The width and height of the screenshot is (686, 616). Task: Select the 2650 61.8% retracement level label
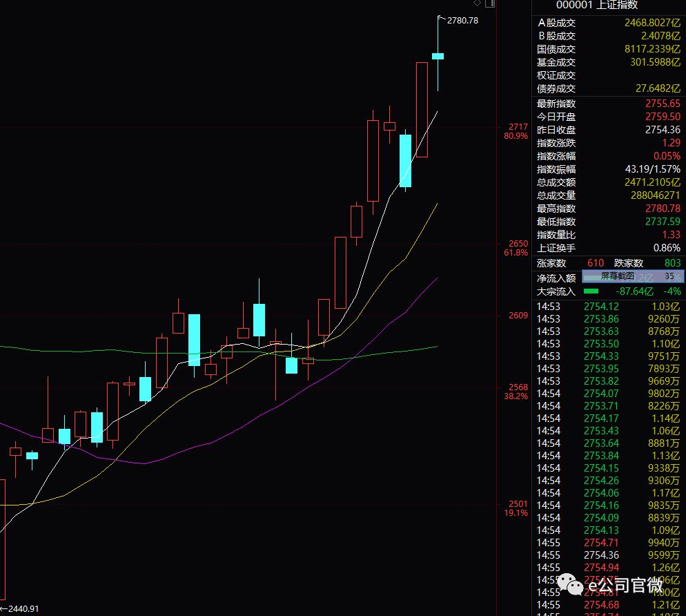coord(516,248)
